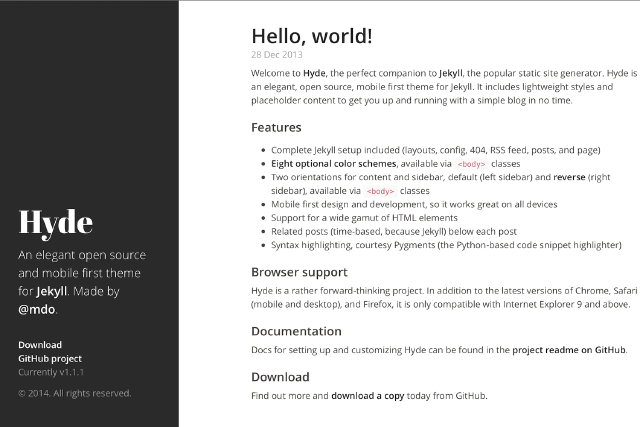The image size is (640, 427).
Task: Click the "reverse" orientation link
Action: pyautogui.click(x=570, y=176)
